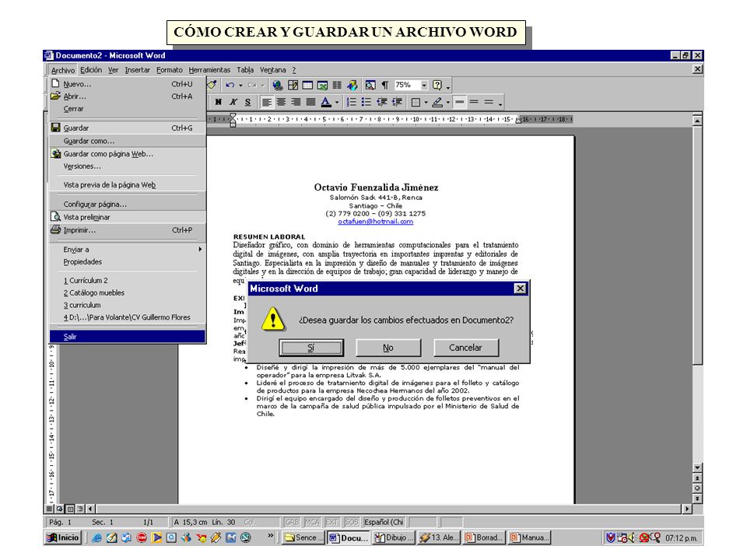The width and height of the screenshot is (747, 560).
Task: Click the Format Painter brush icon
Action: coord(212,85)
